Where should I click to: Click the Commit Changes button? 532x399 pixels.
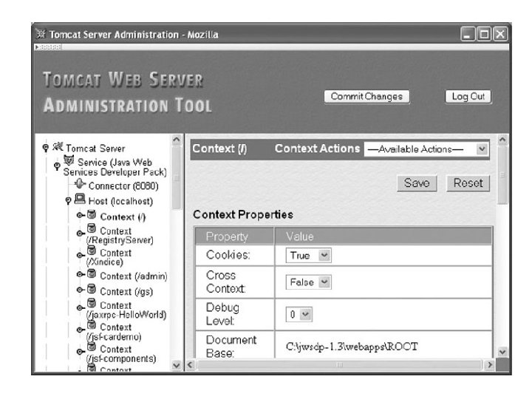coord(366,97)
